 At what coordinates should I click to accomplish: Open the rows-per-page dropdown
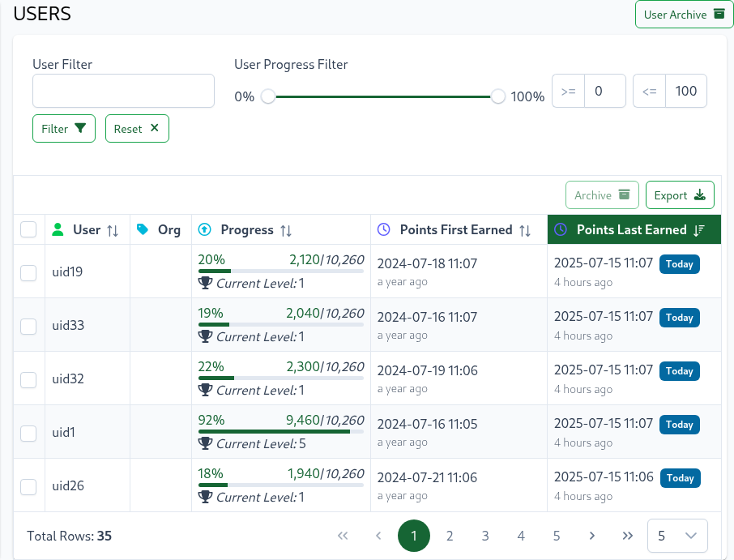[x=677, y=536]
